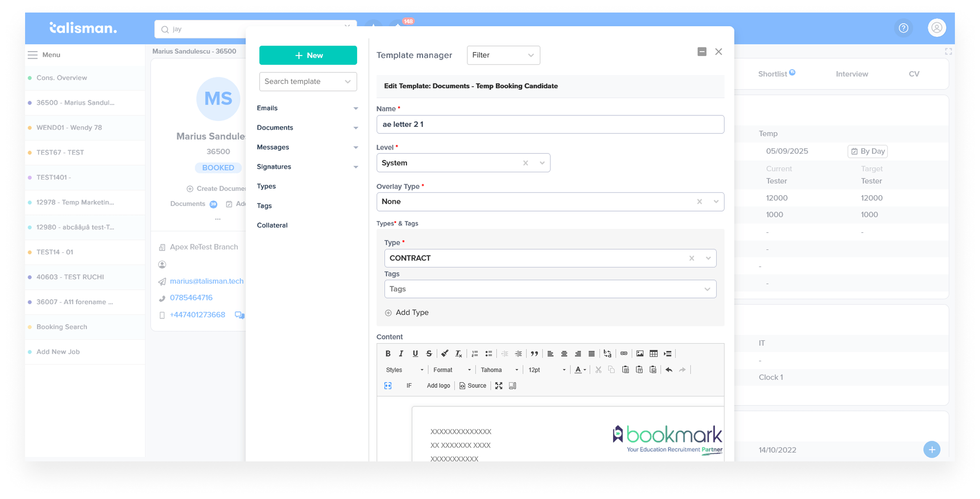Expand the Overlay Type dropdown
The image size is (980, 499).
716,201
